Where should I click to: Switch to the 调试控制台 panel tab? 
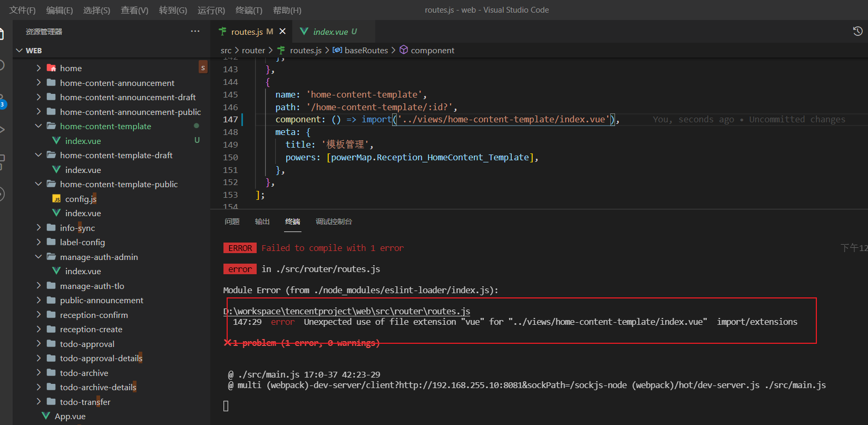pos(334,221)
